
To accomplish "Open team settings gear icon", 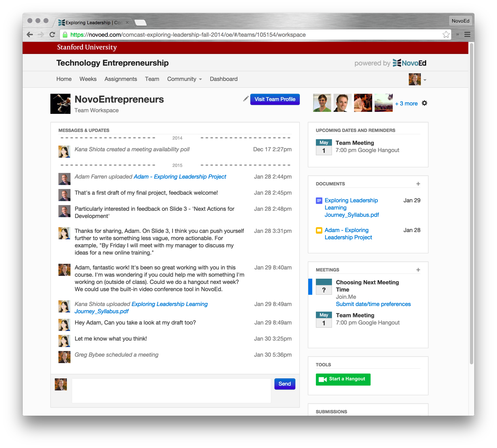I will coord(425,103).
